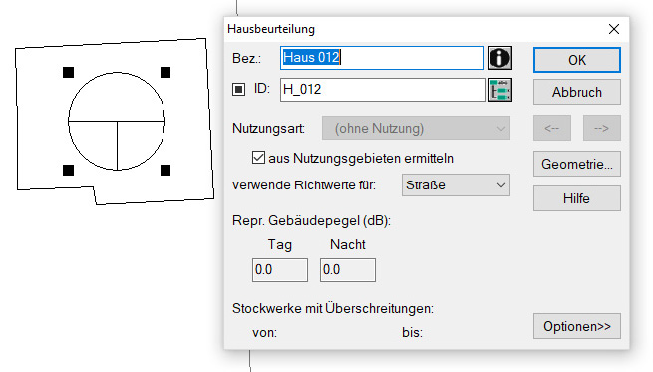Click the Bez. field containing 'Haus 012'

tap(382, 57)
